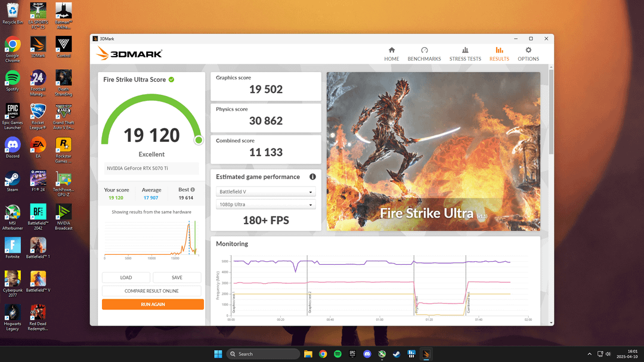Click the Fire Strike Ultra benchmark image
Viewport: 644px width, 362px height.
pyautogui.click(x=434, y=151)
